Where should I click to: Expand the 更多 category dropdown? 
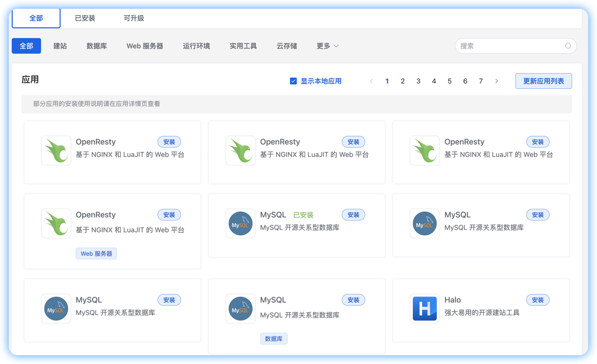click(x=327, y=46)
